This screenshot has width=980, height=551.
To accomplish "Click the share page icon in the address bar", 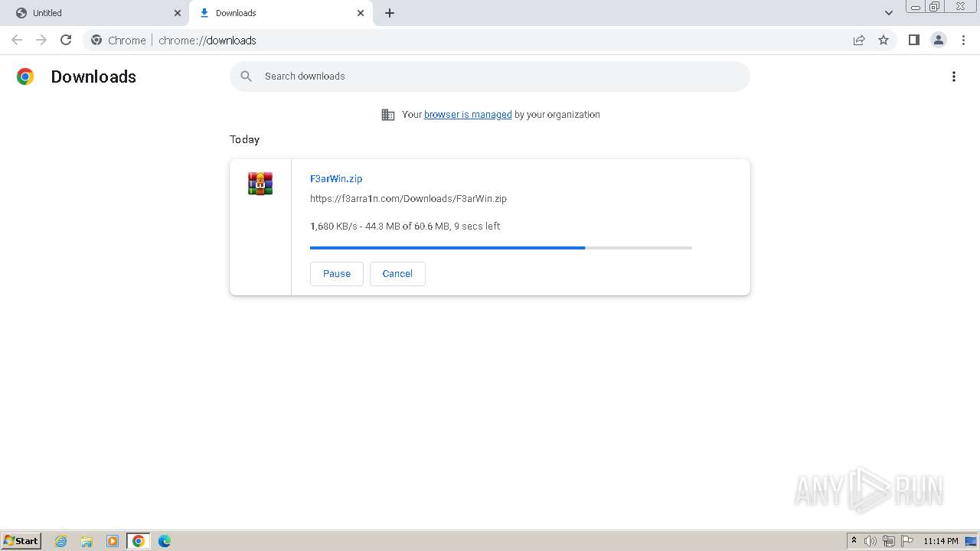I will [859, 40].
